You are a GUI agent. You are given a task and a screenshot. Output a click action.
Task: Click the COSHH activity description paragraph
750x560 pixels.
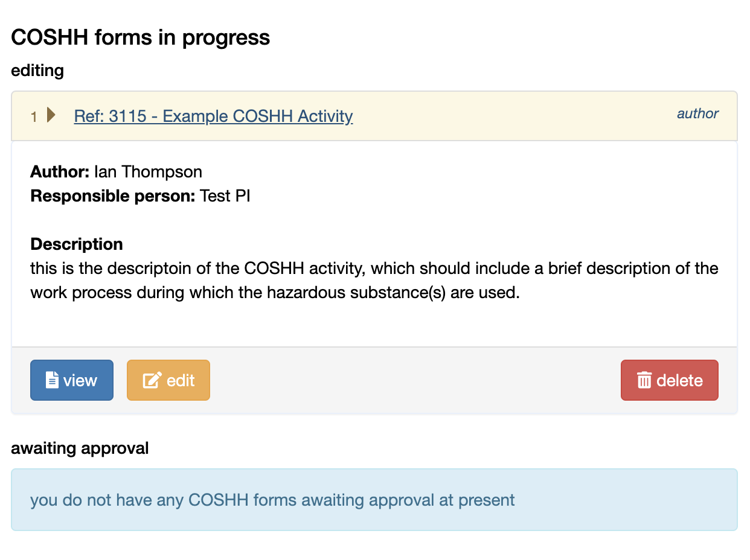(x=374, y=281)
